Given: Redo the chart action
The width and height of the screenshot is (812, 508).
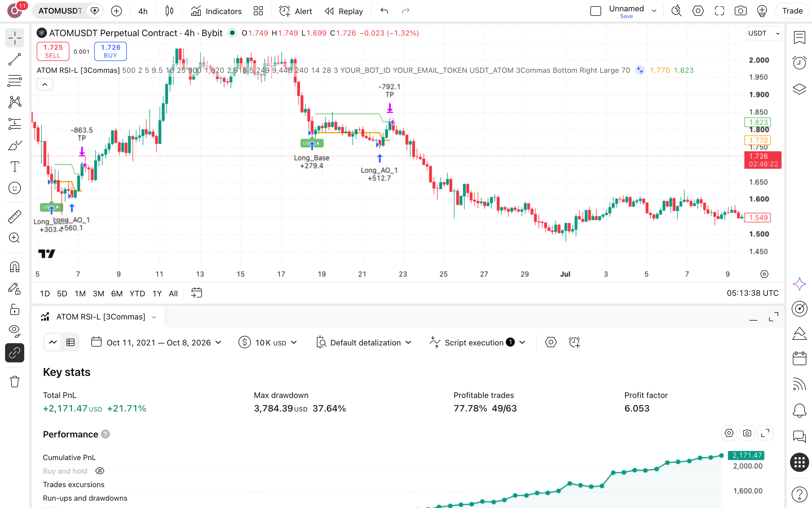Looking at the screenshot, I should 406,11.
